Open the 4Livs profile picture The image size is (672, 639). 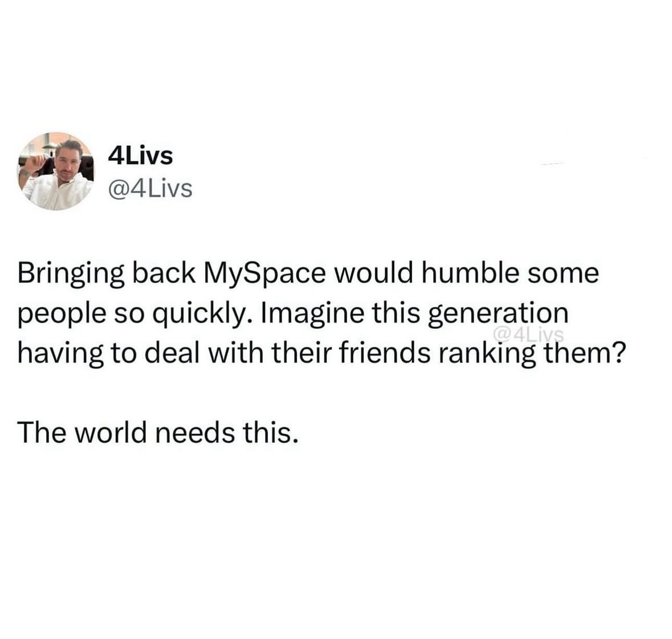point(56,172)
